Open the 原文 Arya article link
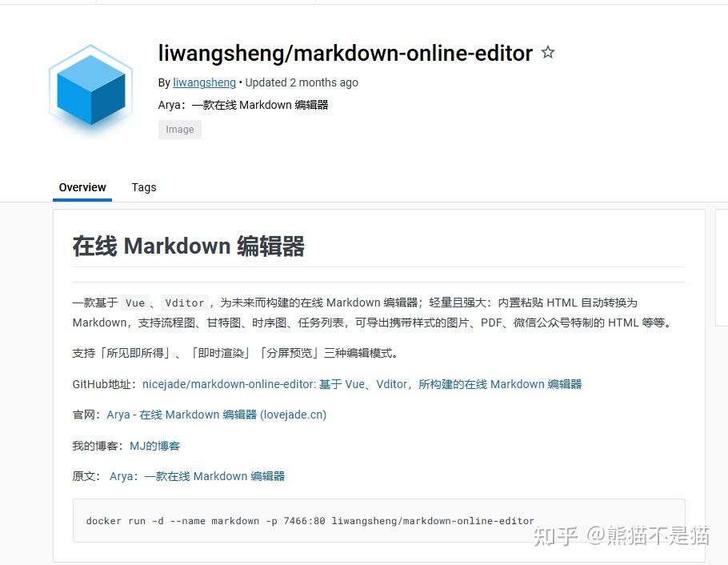 197,476
